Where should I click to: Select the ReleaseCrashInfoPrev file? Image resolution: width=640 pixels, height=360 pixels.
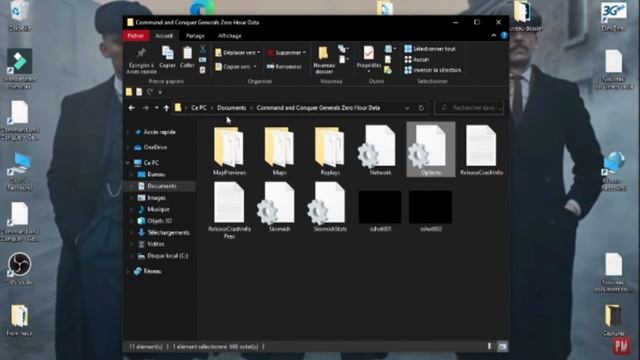229,210
